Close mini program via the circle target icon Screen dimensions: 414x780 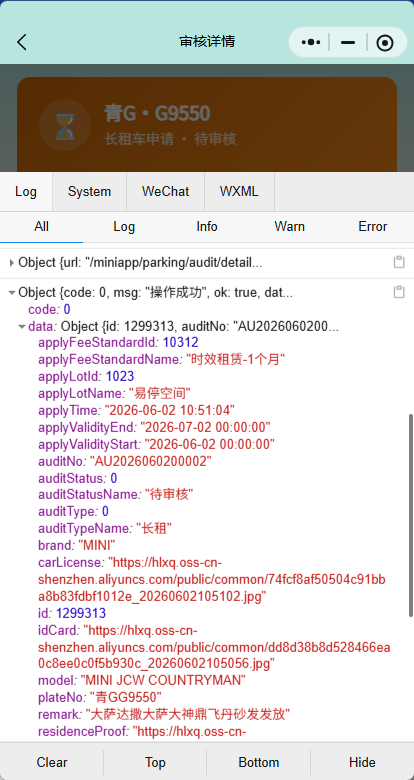click(385, 43)
